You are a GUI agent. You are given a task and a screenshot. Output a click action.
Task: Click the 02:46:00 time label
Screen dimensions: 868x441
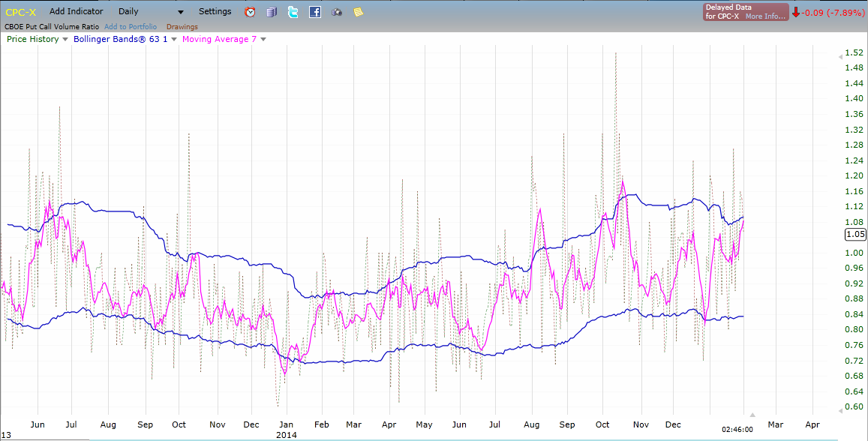(737, 429)
